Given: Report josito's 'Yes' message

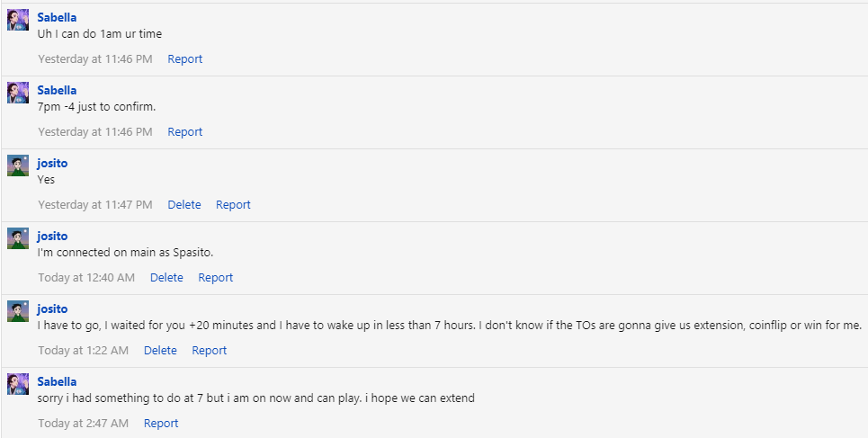Looking at the screenshot, I should [x=233, y=205].
